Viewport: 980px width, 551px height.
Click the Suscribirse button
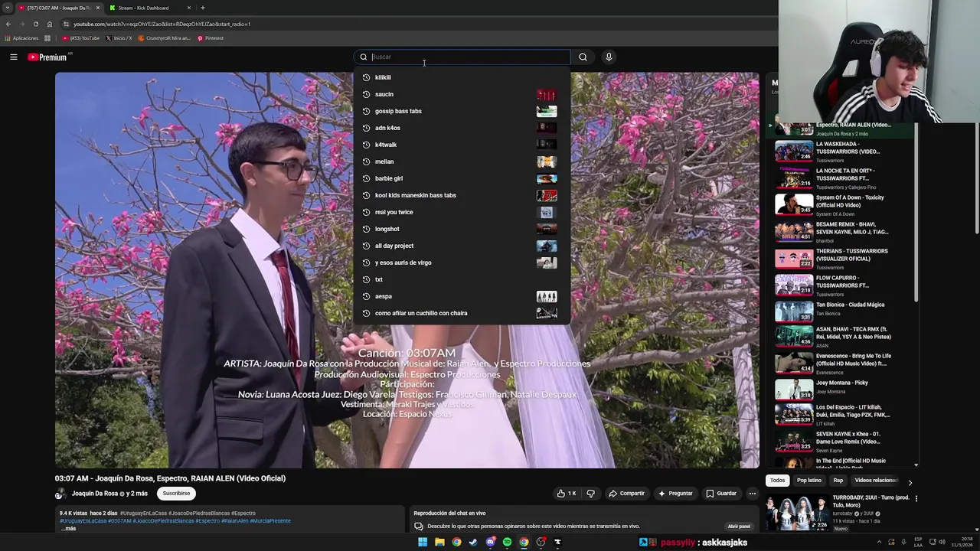coord(176,494)
